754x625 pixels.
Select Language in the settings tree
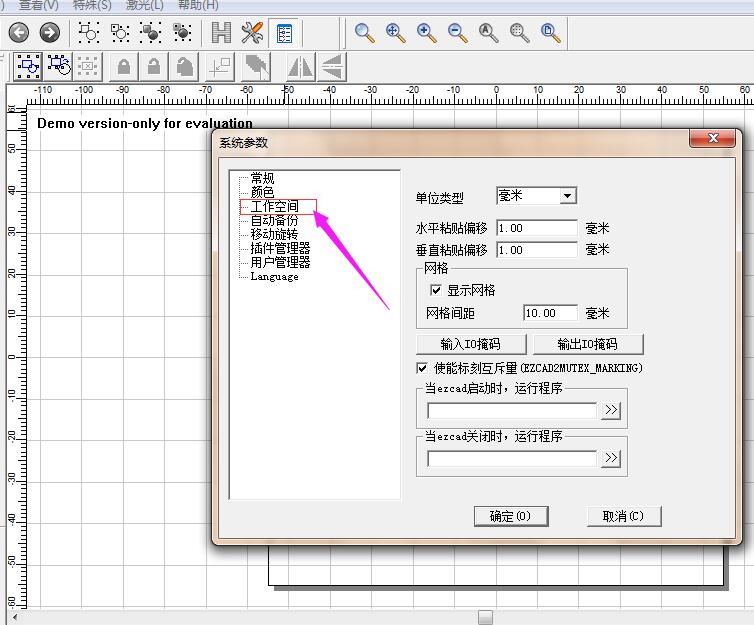click(274, 276)
